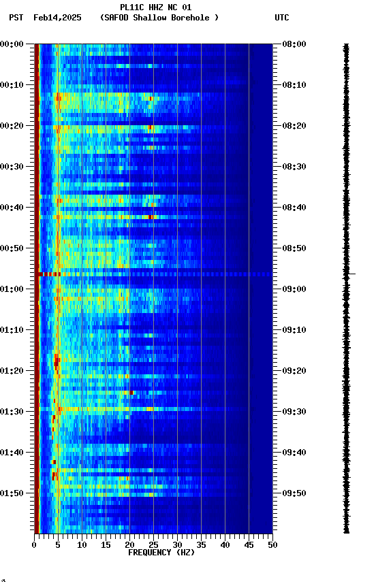
Task: Click the '35' frequency axis tick label
Action: pyautogui.click(x=201, y=545)
